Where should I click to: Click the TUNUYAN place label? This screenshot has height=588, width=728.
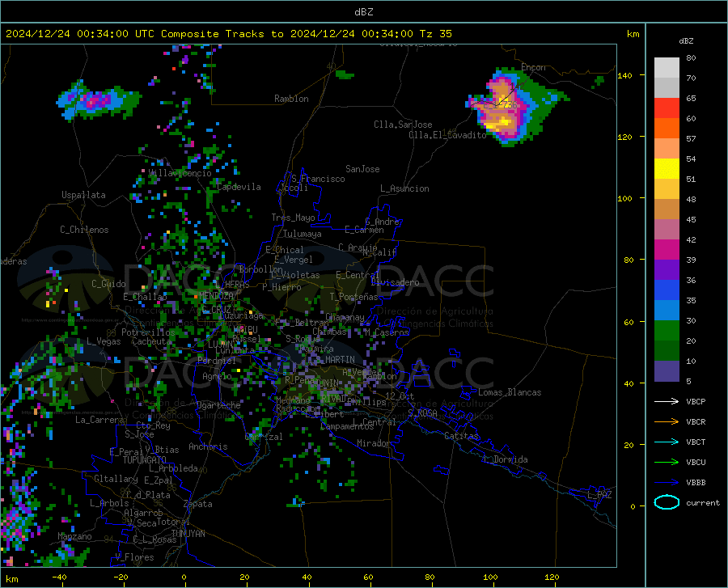pos(188,534)
